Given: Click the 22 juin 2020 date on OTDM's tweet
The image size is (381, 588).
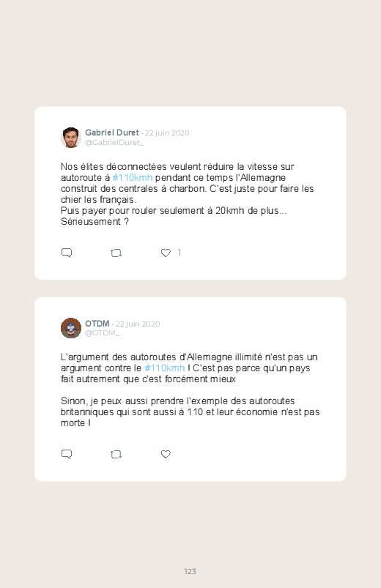Looking at the screenshot, I should (x=138, y=324).
